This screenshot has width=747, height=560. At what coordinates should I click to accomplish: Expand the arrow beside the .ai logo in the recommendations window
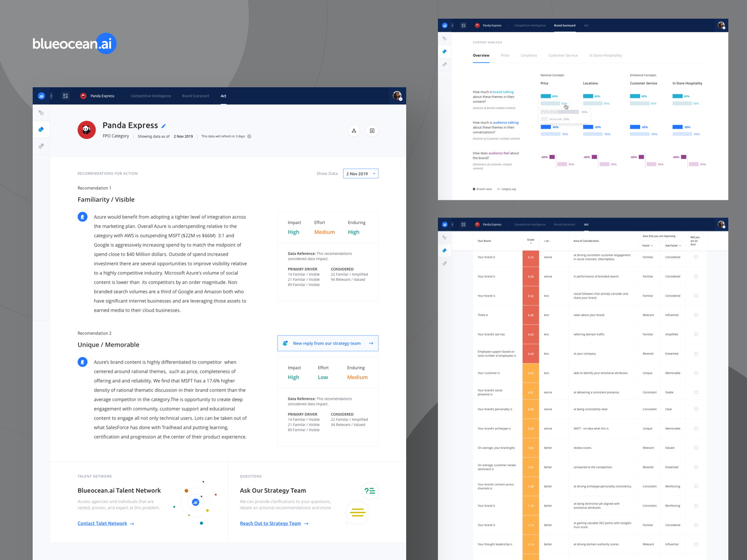point(51,96)
